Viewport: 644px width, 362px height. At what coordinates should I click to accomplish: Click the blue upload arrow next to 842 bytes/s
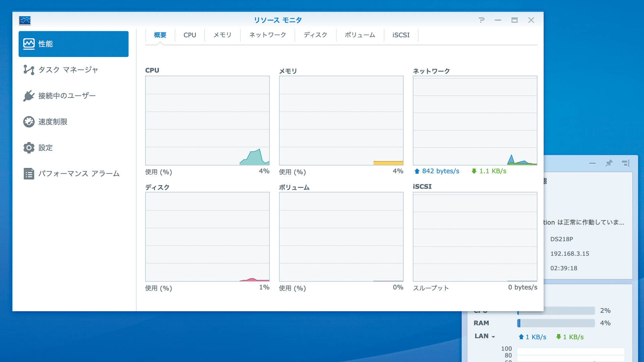coord(417,171)
